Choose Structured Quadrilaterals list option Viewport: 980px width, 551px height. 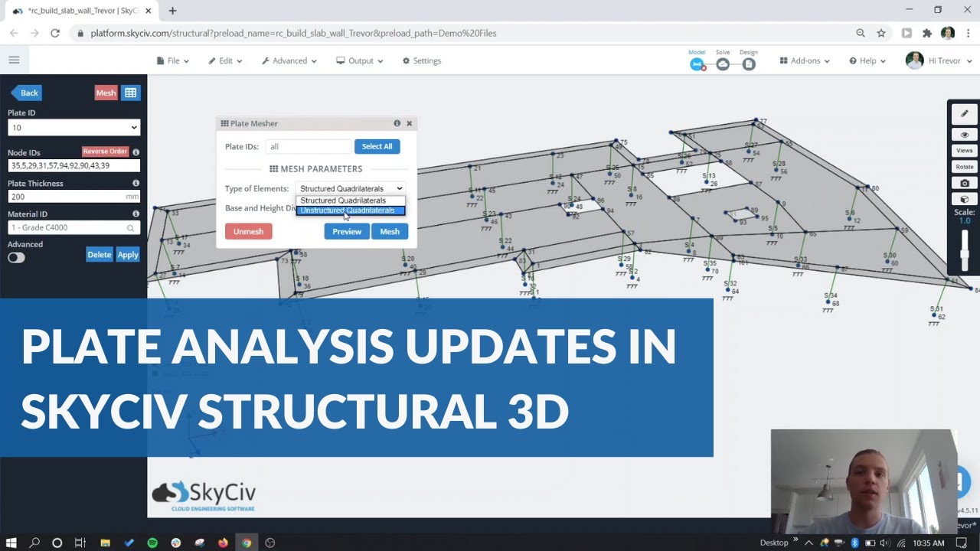click(351, 201)
